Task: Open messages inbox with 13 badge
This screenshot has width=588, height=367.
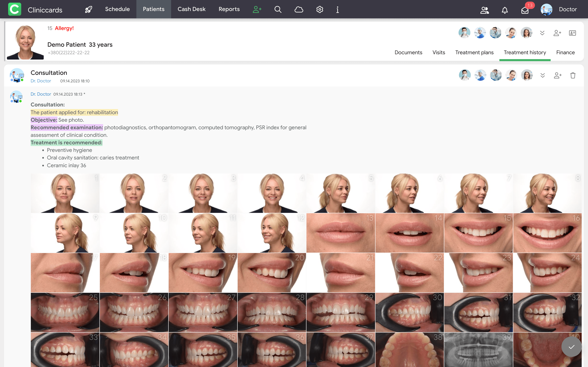Action: (525, 10)
